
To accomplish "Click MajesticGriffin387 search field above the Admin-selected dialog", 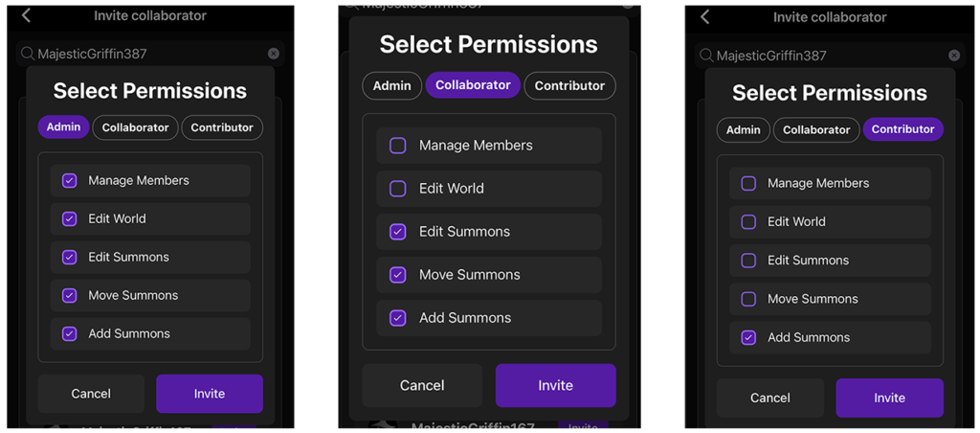I will pyautogui.click(x=144, y=54).
